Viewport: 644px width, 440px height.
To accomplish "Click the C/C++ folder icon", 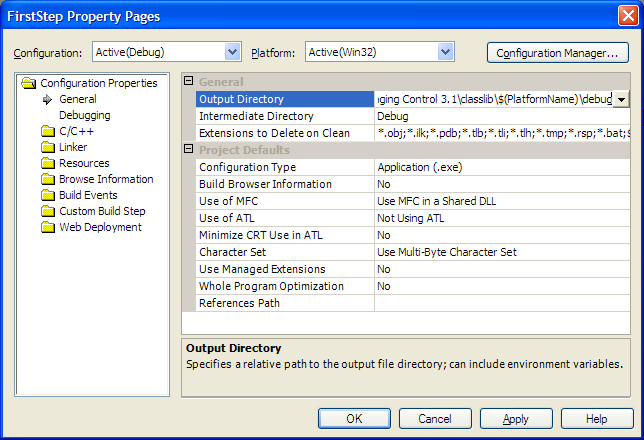I will click(48, 131).
